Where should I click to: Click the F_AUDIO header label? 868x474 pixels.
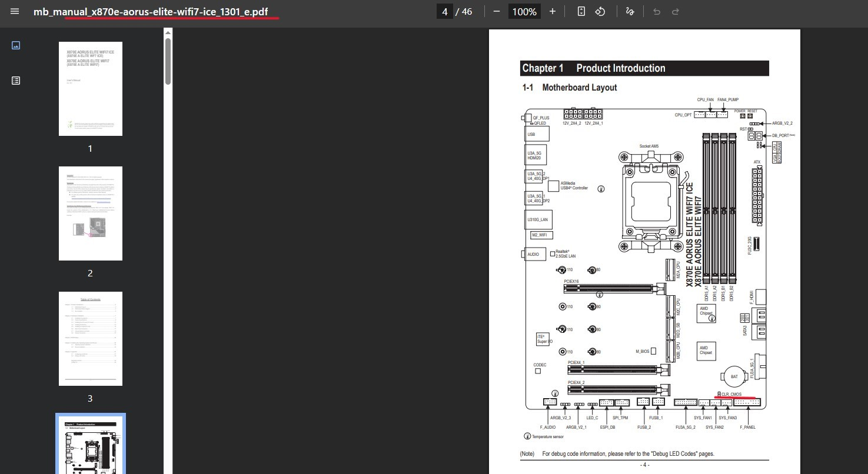tap(548, 428)
